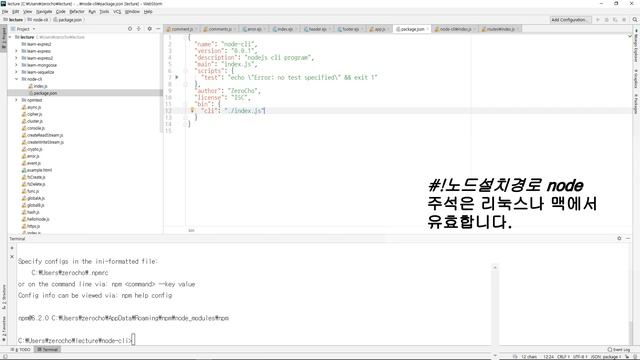Screen dimensions: 640x360
Task: Open Project panel settings gear
Action: coord(149,29)
